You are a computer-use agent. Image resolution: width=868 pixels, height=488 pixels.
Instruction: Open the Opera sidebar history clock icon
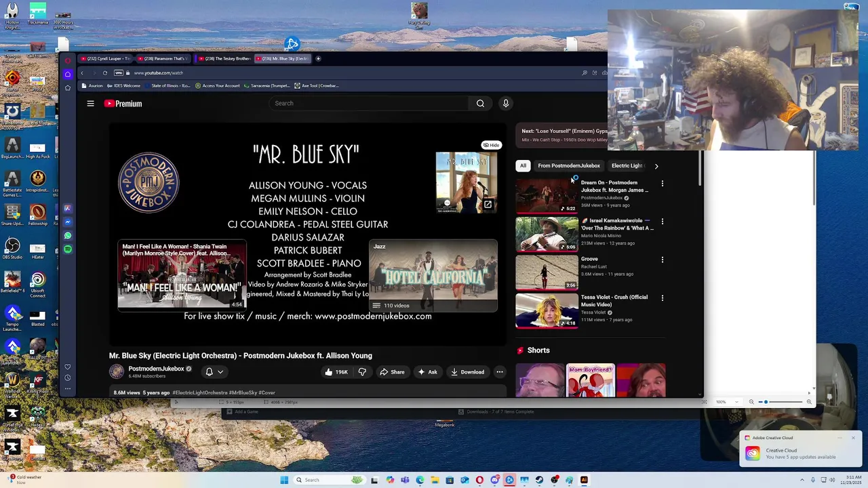point(68,378)
